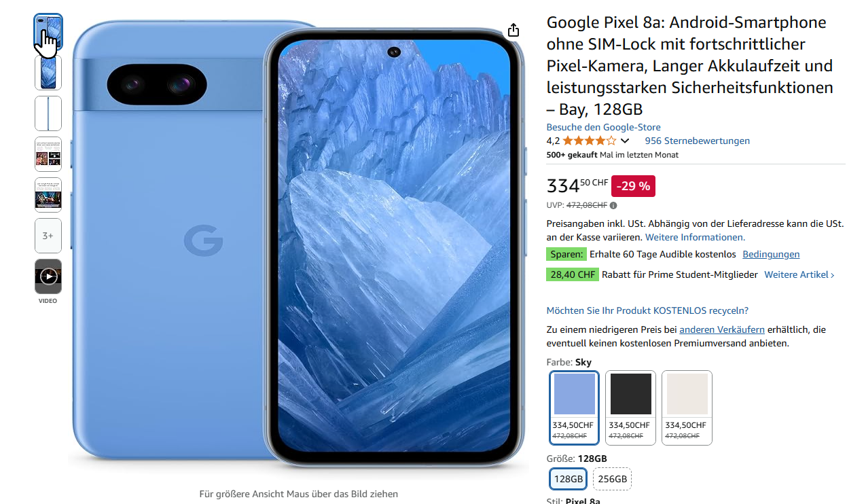The image size is (847, 504).
Task: Open the 956 Sternebewertungen link
Action: click(697, 141)
